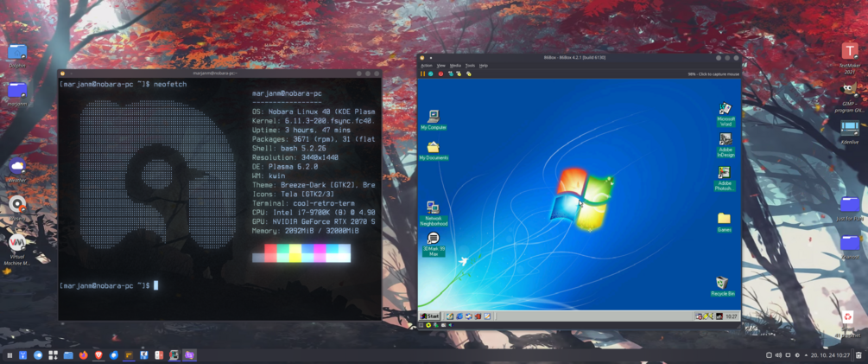Open the volume control in system tray
Screen dimensions: 868x364
pyautogui.click(x=778, y=355)
